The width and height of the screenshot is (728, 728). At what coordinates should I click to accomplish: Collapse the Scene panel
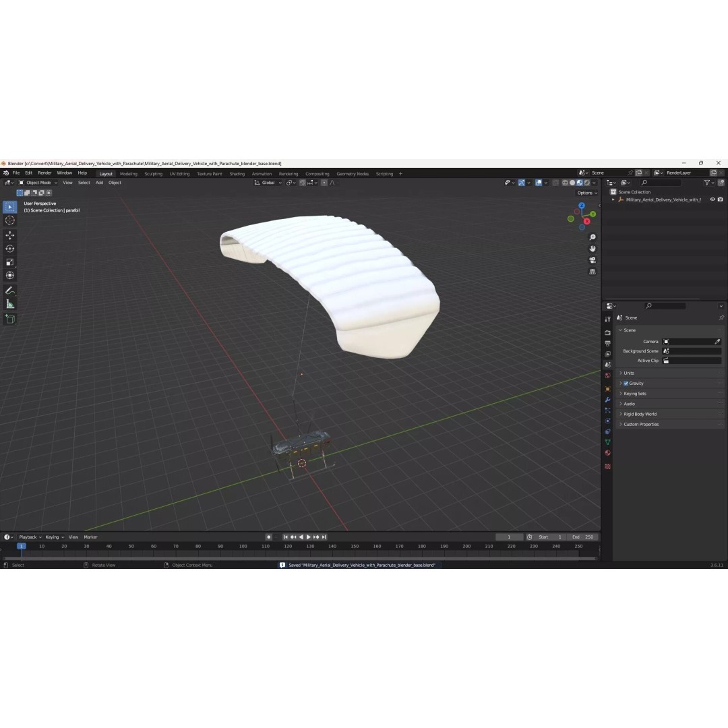(x=620, y=330)
